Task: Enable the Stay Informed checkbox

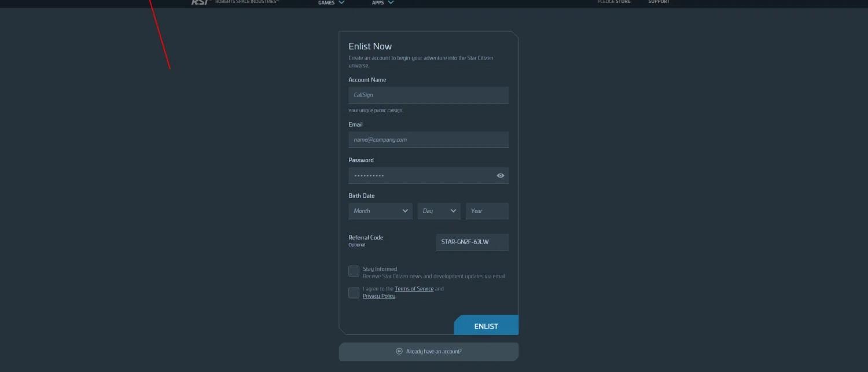Action: [354, 271]
